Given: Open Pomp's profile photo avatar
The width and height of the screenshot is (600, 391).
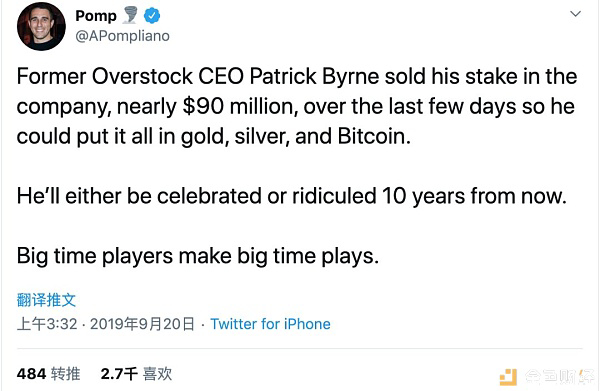Looking at the screenshot, I should pyautogui.click(x=41, y=26).
